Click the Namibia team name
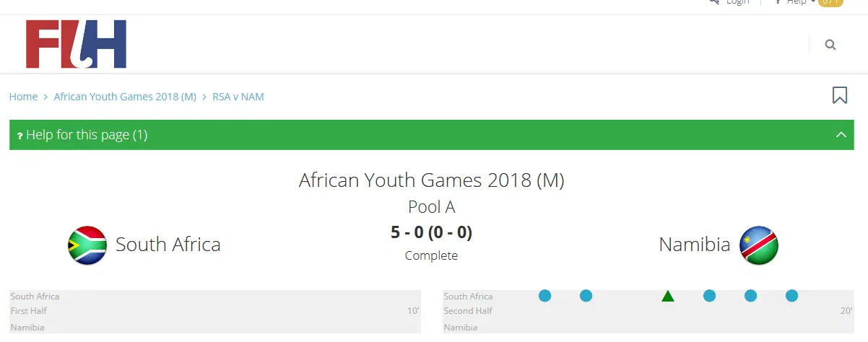868x342 pixels. point(695,245)
